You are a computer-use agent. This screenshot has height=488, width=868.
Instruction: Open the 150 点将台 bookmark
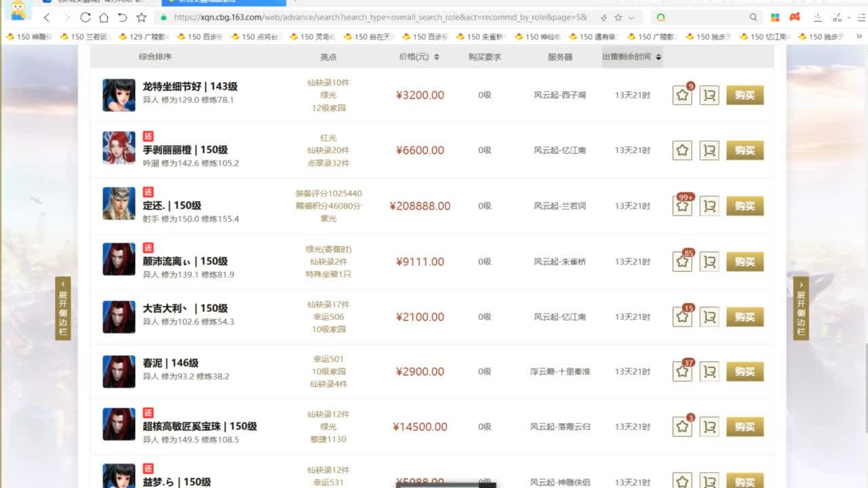pyautogui.click(x=256, y=37)
